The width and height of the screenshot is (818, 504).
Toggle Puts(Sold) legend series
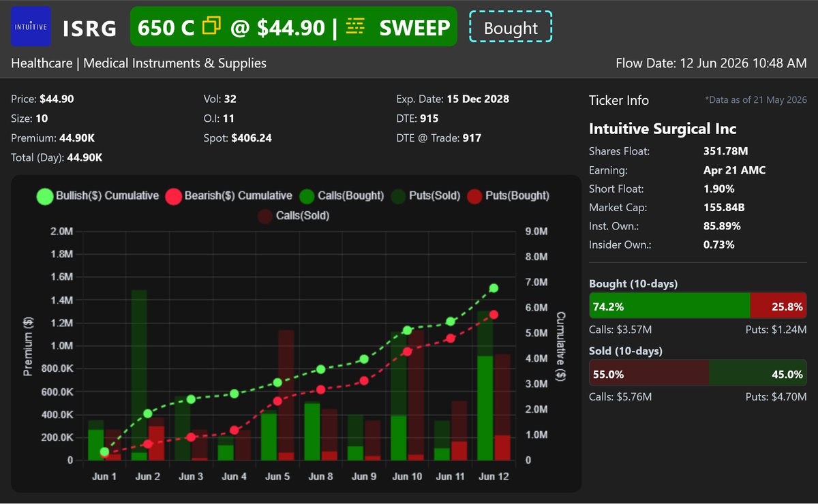[x=426, y=196]
